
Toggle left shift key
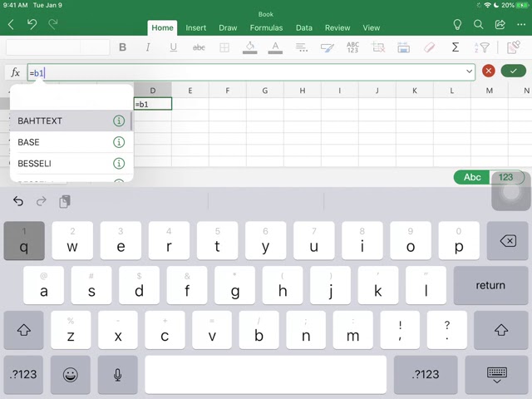coord(24,330)
